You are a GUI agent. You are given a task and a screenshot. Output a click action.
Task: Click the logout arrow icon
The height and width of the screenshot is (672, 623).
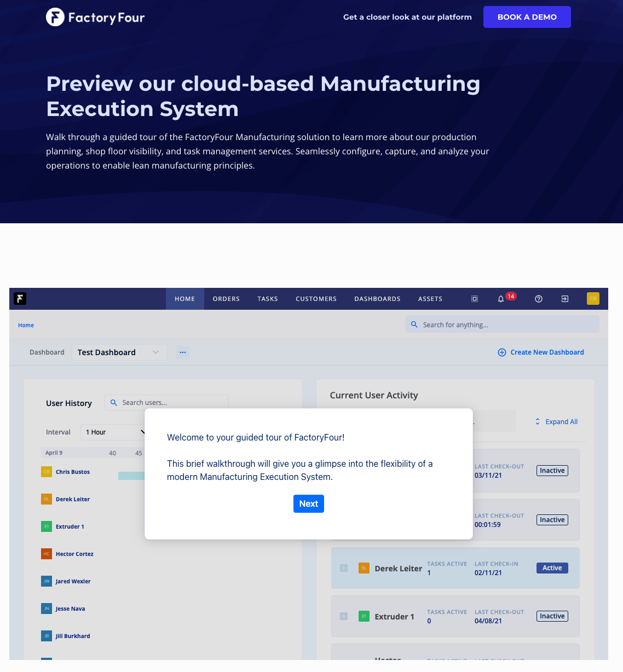tap(565, 299)
